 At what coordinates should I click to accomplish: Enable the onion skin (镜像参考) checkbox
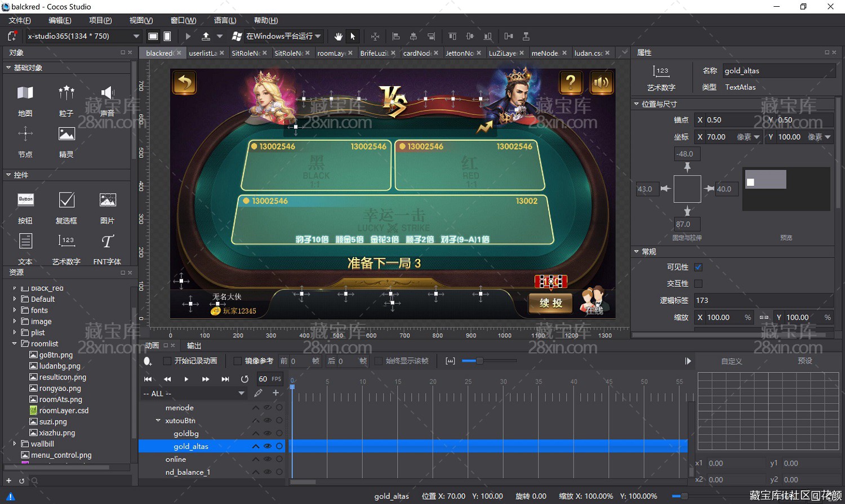click(237, 361)
